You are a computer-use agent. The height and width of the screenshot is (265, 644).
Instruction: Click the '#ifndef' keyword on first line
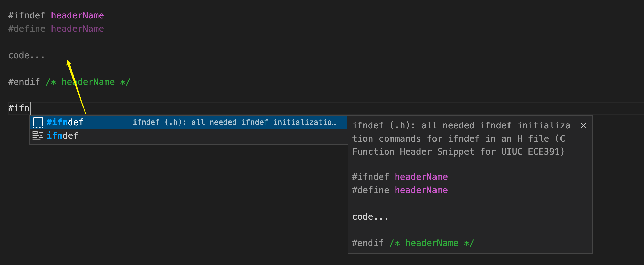point(27,15)
